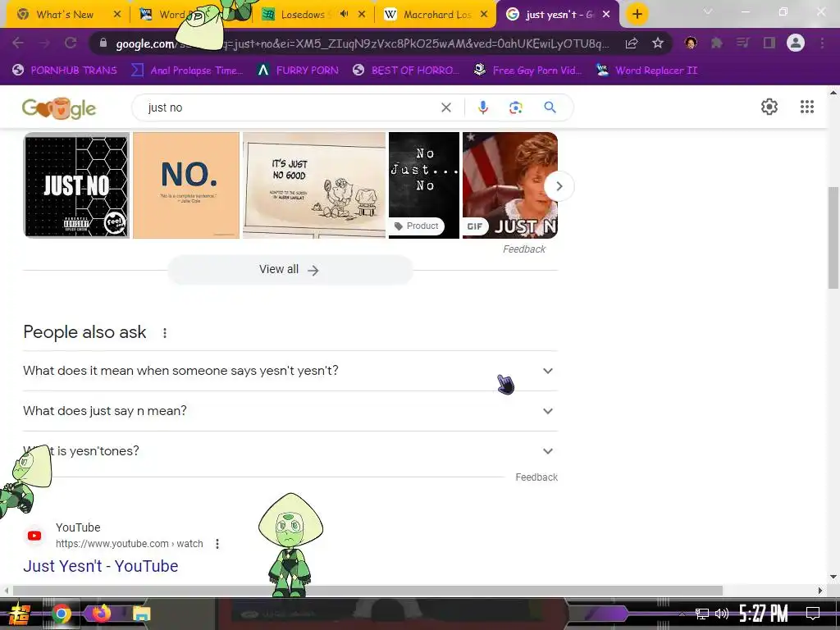Reload the page with the refresh icon
The width and height of the screenshot is (840, 630).
(x=71, y=43)
